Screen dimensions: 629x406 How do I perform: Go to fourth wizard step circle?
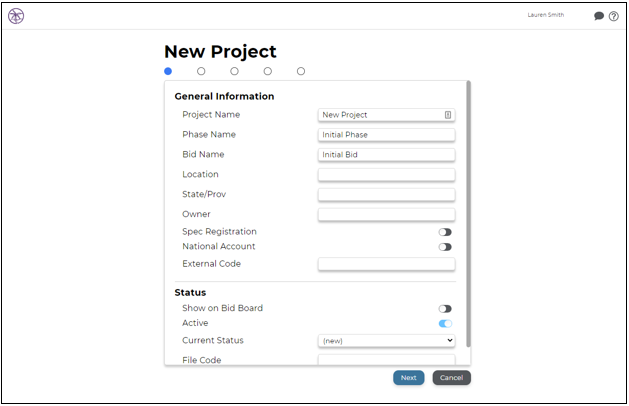[x=268, y=71]
